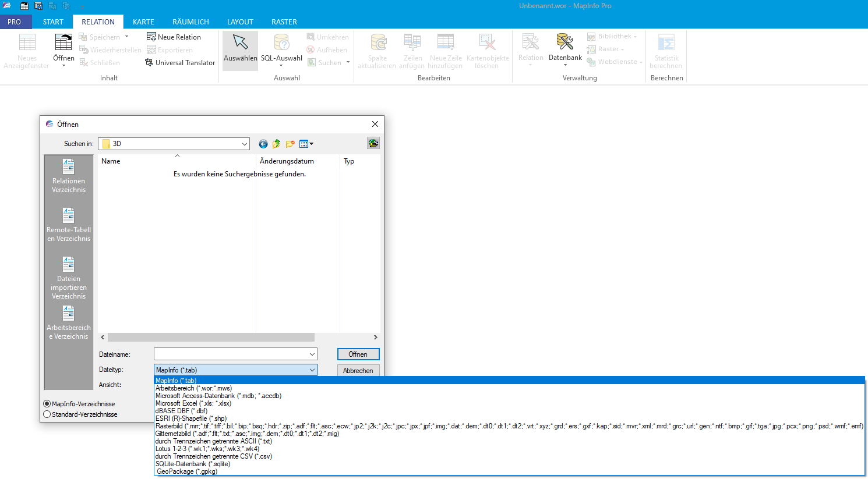The height and width of the screenshot is (479, 868).
Task: Switch to the RÄUMLICH ribbon tab
Action: coord(190,22)
